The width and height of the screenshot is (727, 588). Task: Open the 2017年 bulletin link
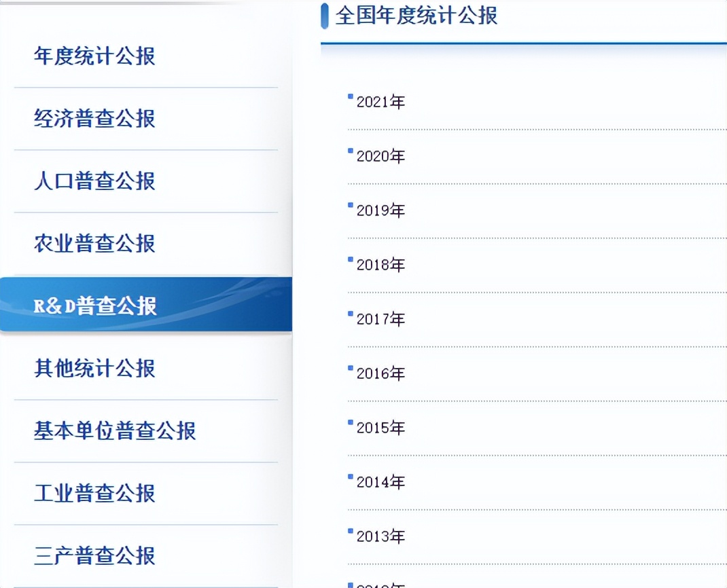(380, 319)
